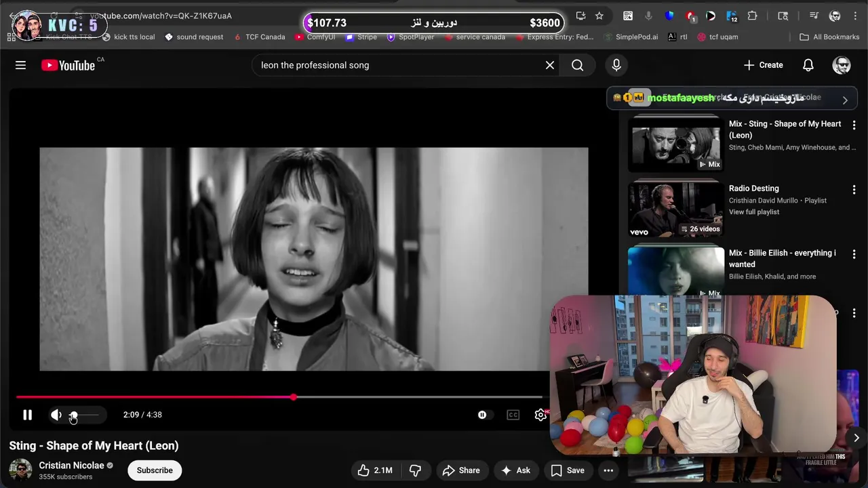Open the Create menu
Viewport: 868px width, 488px height.
coord(763,65)
